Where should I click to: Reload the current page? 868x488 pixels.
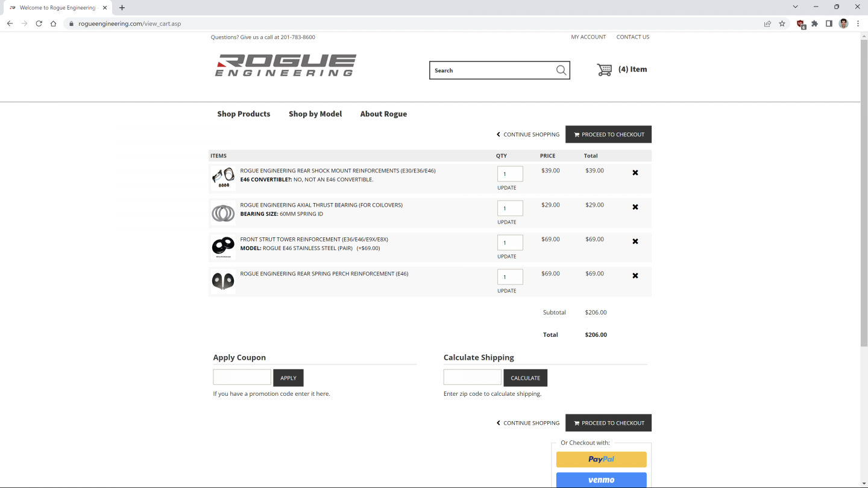(x=39, y=23)
